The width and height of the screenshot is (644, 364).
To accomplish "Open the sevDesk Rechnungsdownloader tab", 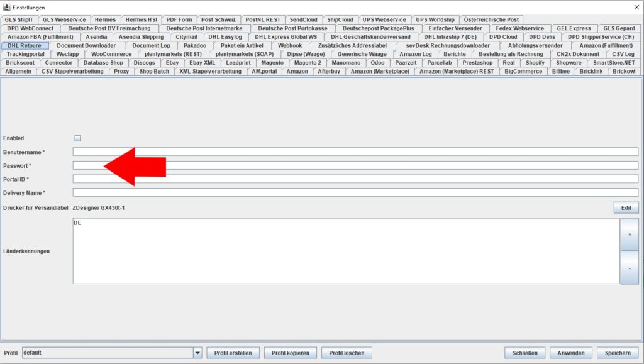I will (448, 45).
